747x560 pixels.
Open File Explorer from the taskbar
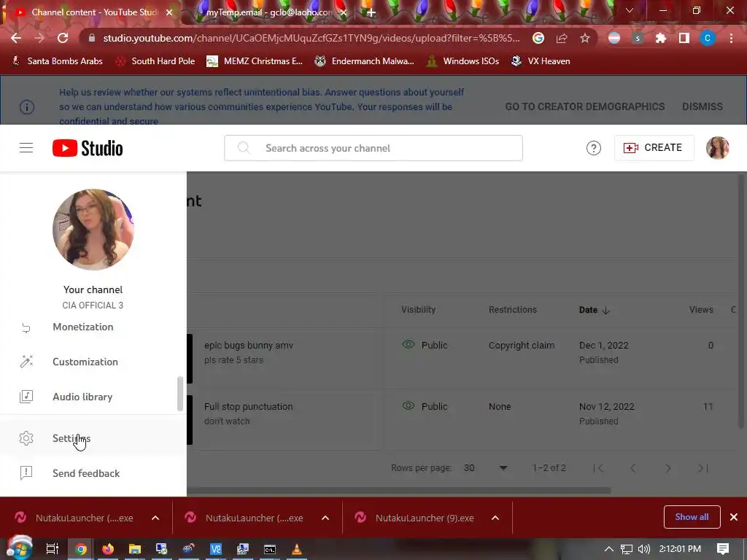(x=135, y=550)
